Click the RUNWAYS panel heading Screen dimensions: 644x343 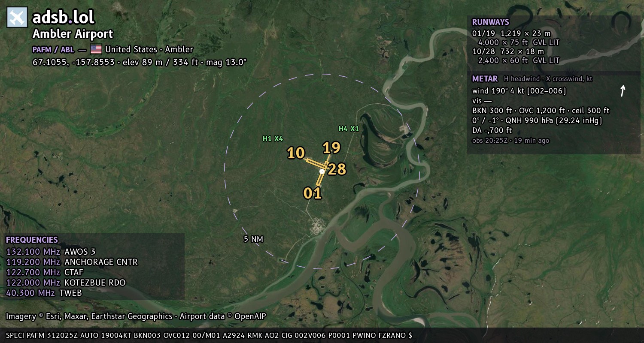490,22
